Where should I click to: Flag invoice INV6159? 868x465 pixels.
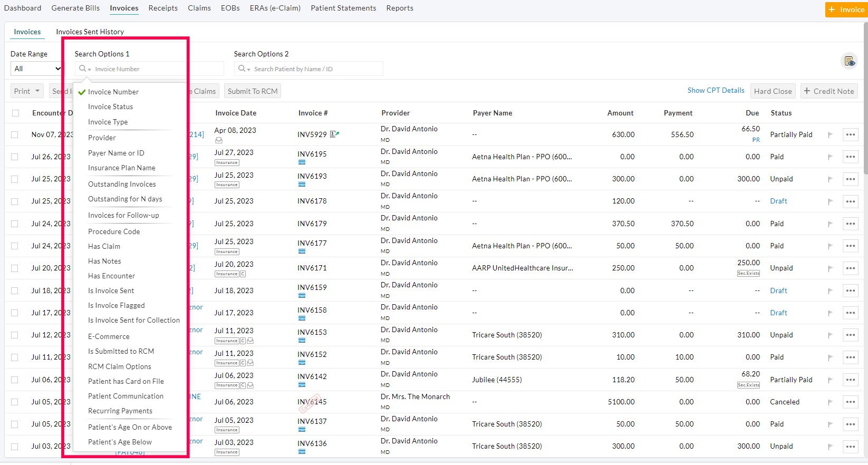coord(830,291)
